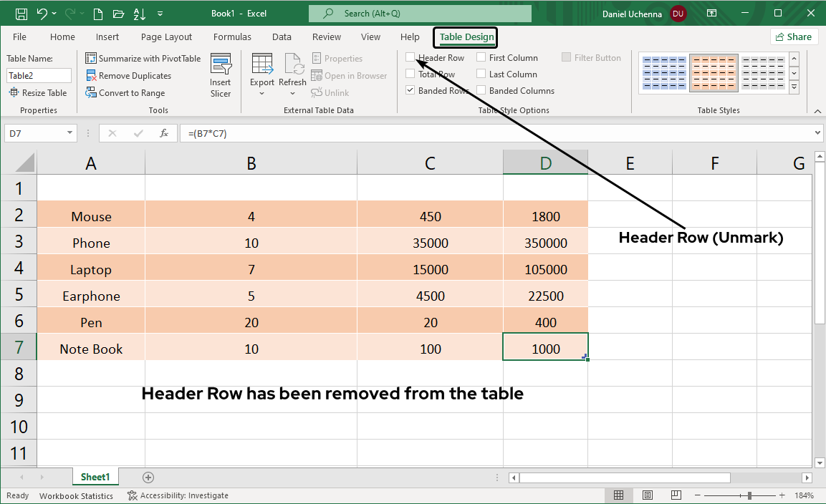The image size is (826, 504).
Task: Check the Total Row option
Action: pos(410,74)
